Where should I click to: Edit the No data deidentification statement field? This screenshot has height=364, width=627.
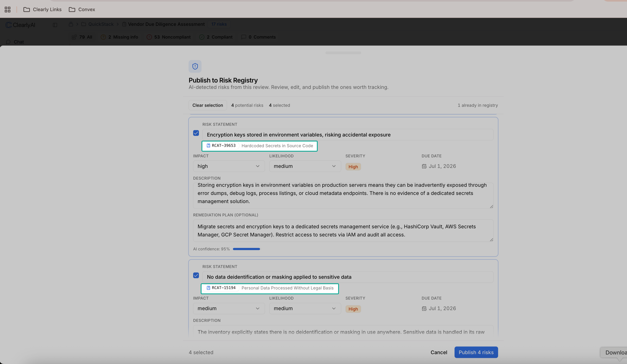tap(348, 277)
